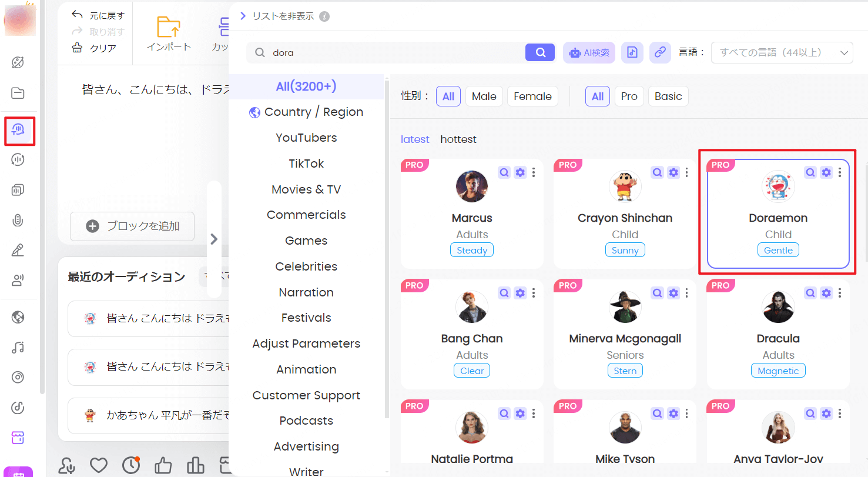Select the Crayon Shinchan voice avatar
868x477 pixels.
click(625, 187)
